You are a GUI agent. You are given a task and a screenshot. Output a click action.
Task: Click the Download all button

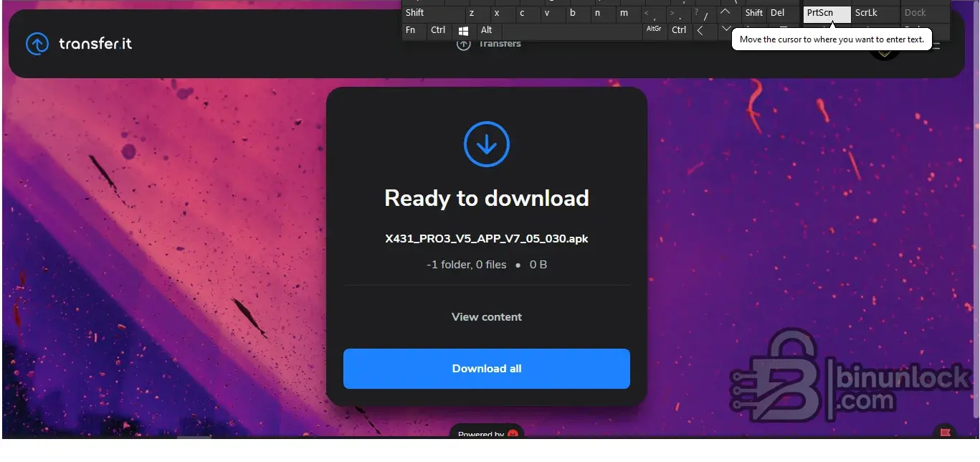pos(487,369)
